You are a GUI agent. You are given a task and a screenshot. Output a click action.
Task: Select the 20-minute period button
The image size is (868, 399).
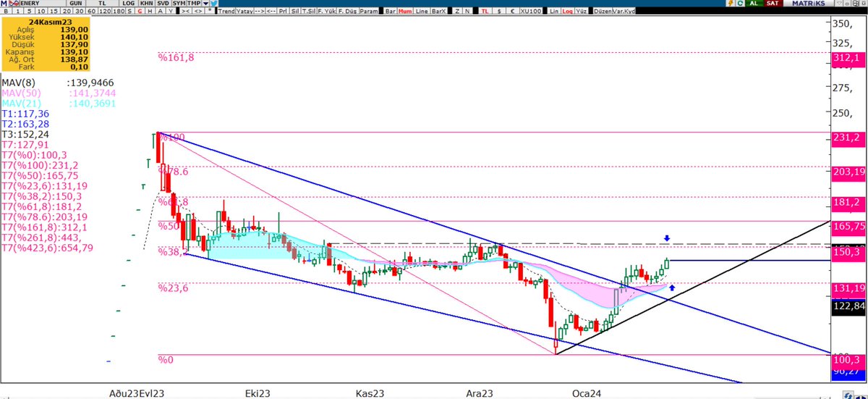67,12
